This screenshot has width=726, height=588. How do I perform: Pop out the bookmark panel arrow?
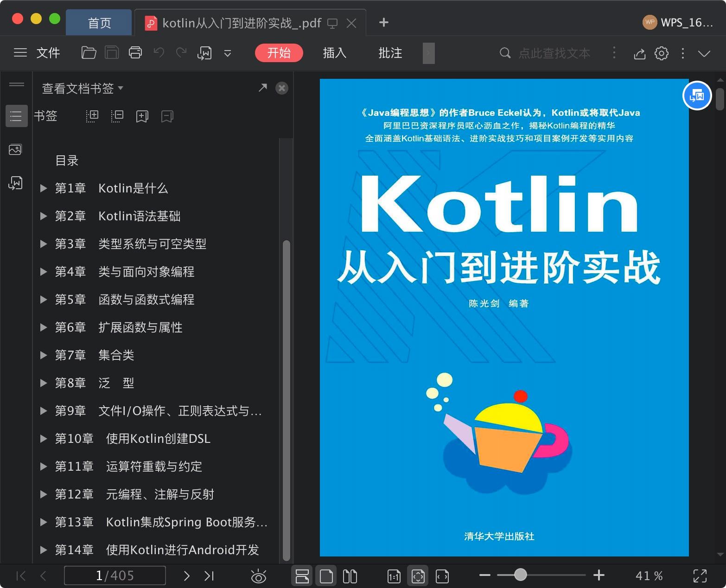coord(263,88)
